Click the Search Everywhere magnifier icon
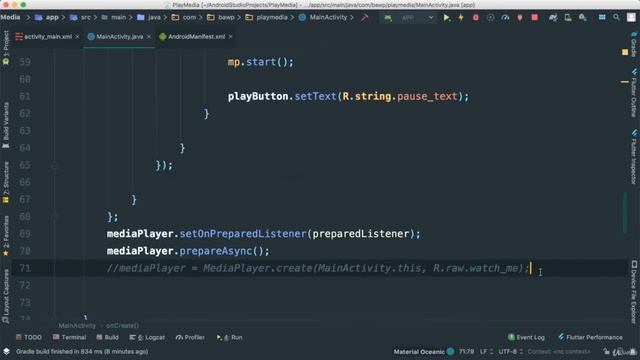 616,18
